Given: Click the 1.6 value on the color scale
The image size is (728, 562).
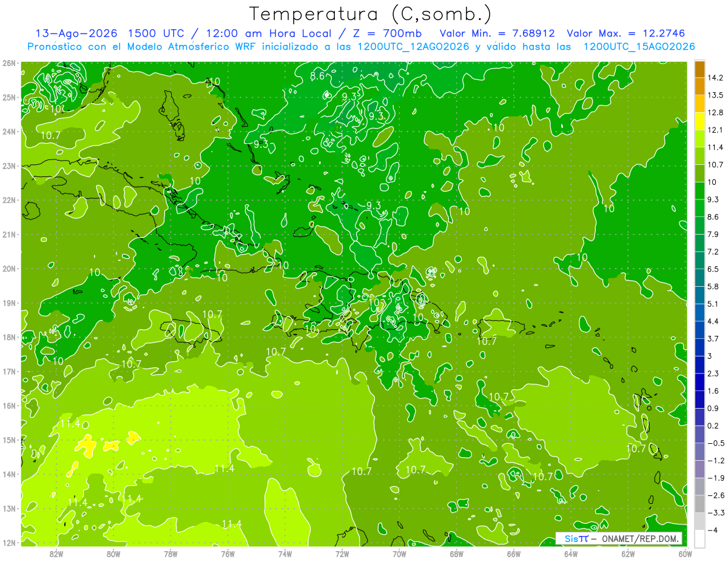Looking at the screenshot, I should tap(713, 391).
